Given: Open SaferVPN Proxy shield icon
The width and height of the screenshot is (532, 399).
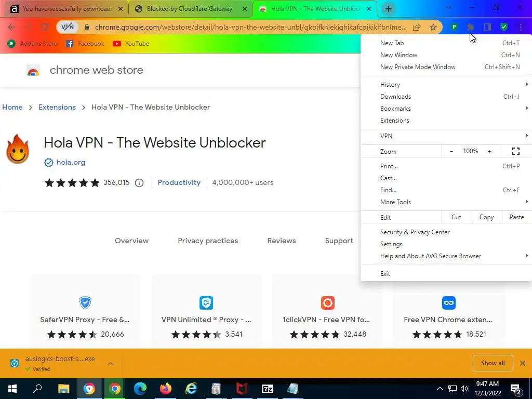Looking at the screenshot, I should tap(85, 303).
